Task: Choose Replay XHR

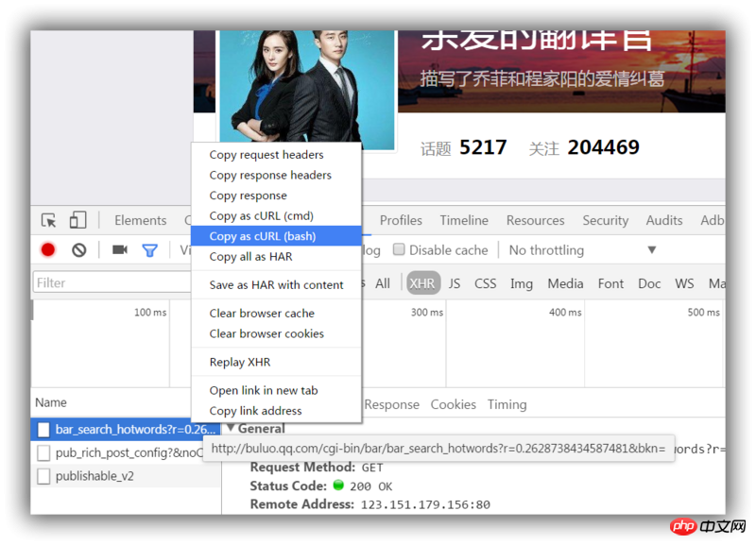Action: tap(276, 362)
